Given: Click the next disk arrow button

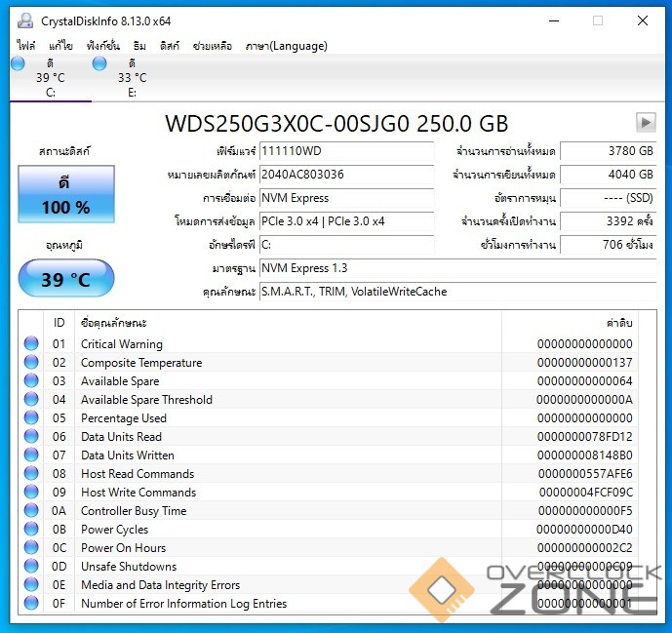Looking at the screenshot, I should tap(646, 123).
